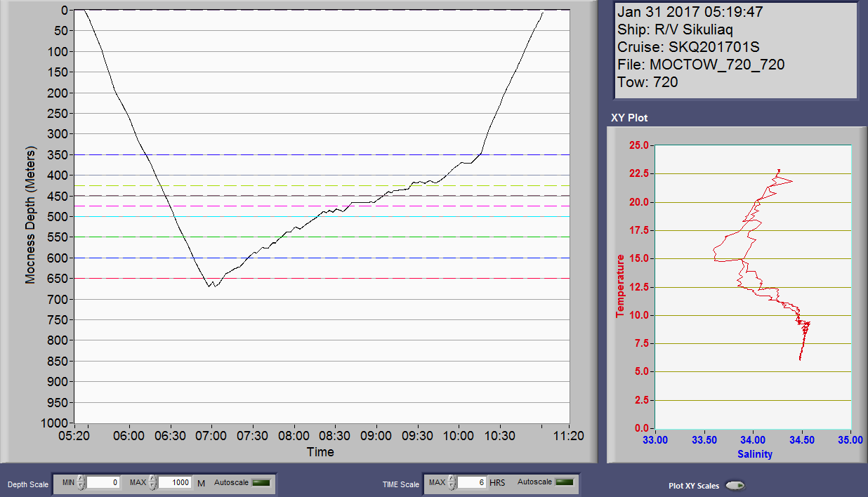Click the TIME Scale MAX stepper arrows
This screenshot has width=868, height=497.
point(452,483)
